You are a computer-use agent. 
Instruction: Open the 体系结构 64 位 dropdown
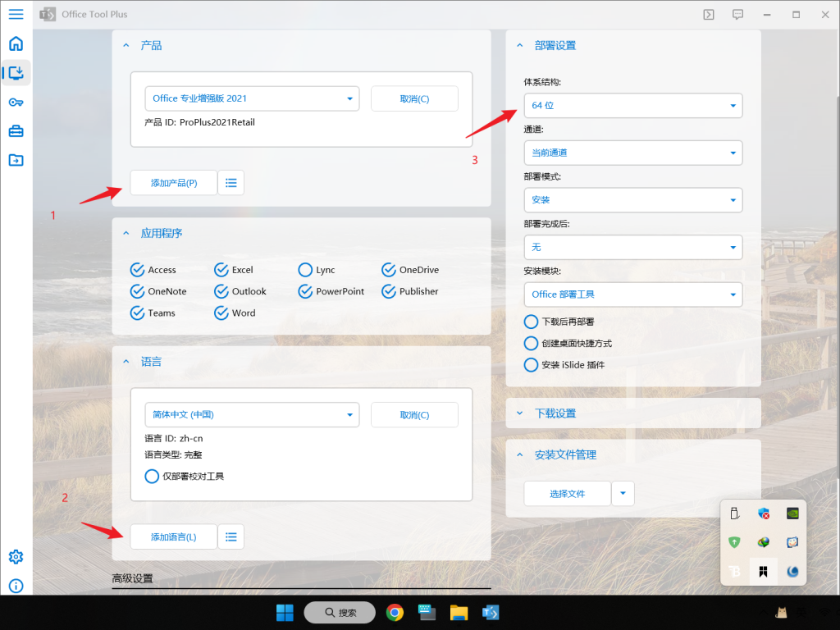pos(633,106)
